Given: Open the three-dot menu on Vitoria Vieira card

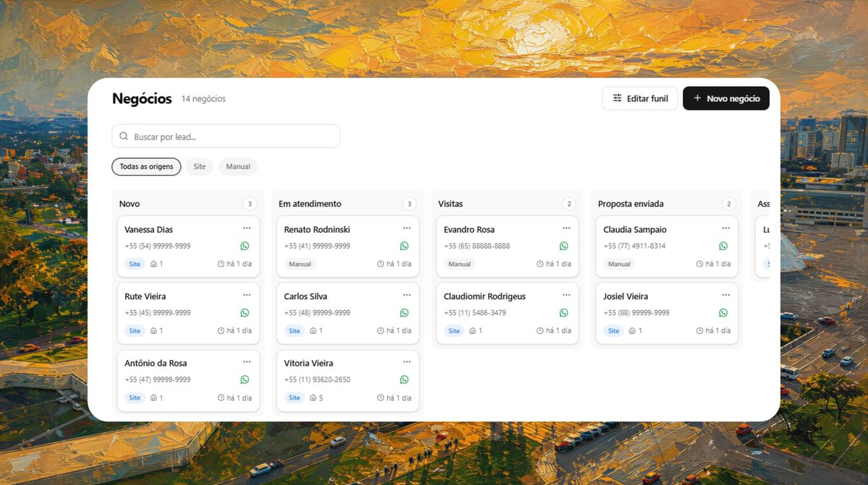Looking at the screenshot, I should coord(407,361).
